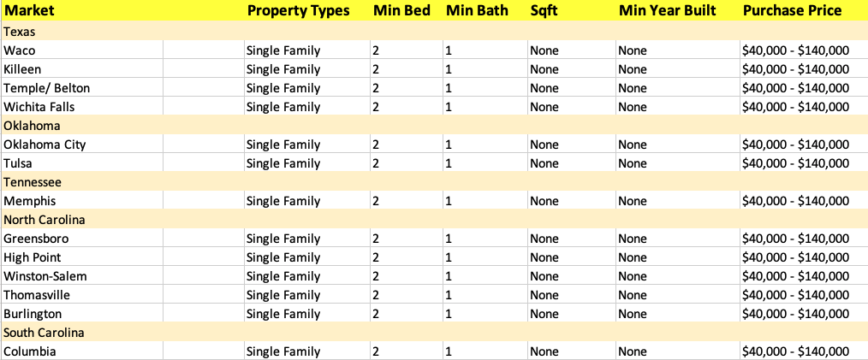Click the North Carolina section row

(x=434, y=220)
